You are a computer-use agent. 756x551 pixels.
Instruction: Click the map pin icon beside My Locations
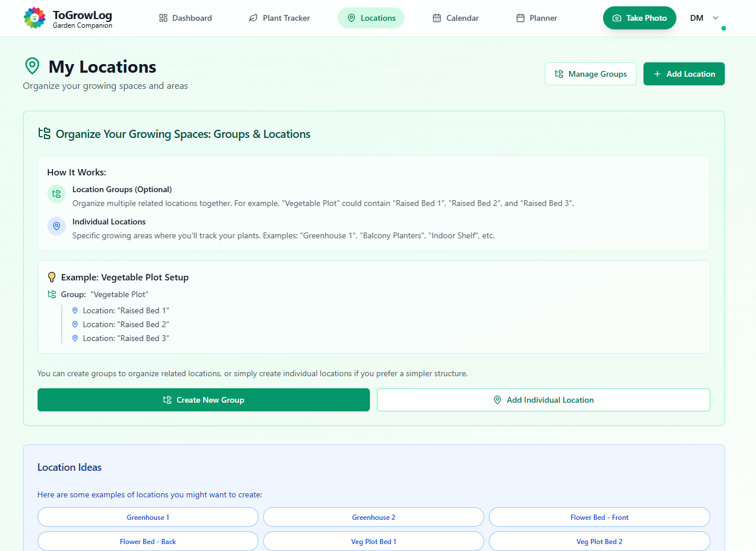(x=32, y=66)
